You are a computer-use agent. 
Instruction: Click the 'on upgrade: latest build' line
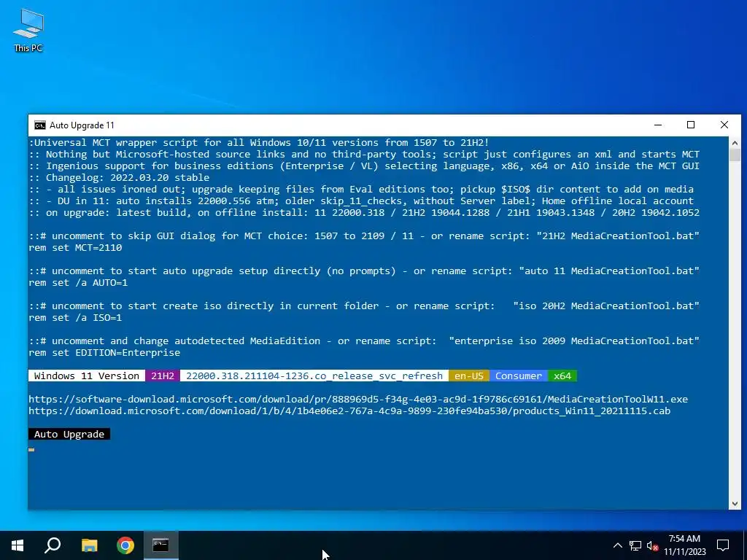364,212
